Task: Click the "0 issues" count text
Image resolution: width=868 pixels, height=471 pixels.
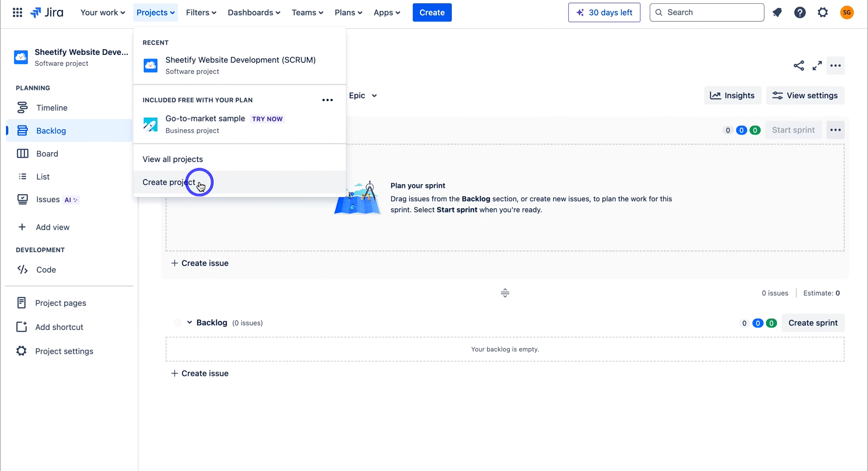Action: coord(775,293)
